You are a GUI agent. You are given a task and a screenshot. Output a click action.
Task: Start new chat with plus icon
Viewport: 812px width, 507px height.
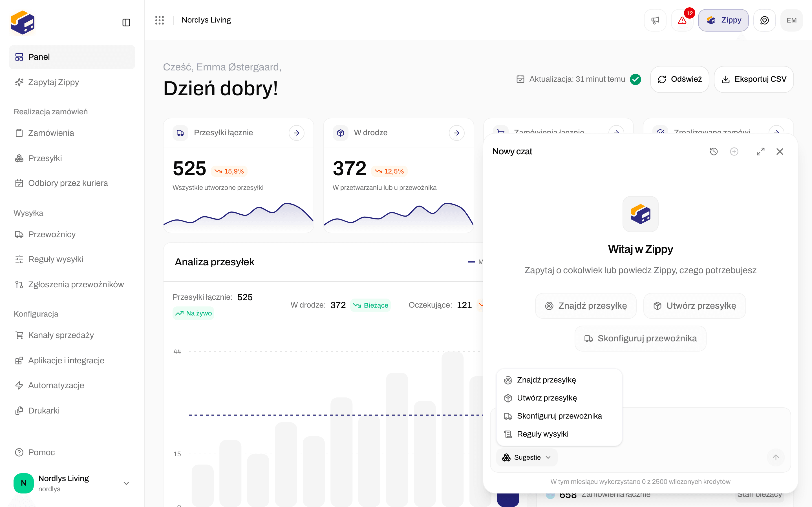pos(734,152)
